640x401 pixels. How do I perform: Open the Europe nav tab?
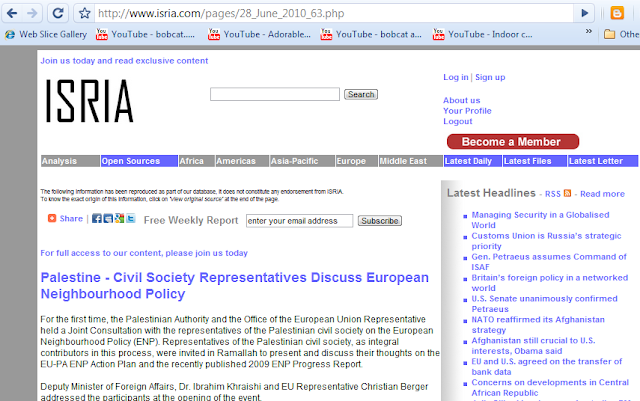[x=356, y=161]
